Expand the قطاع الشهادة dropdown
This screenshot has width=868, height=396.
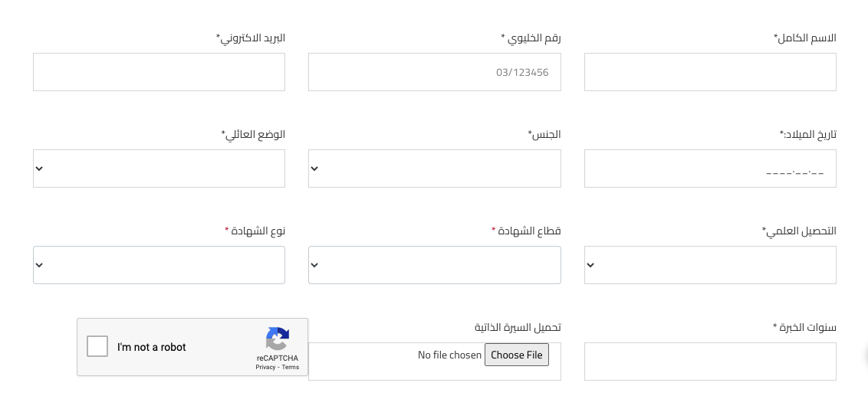pyautogui.click(x=435, y=265)
